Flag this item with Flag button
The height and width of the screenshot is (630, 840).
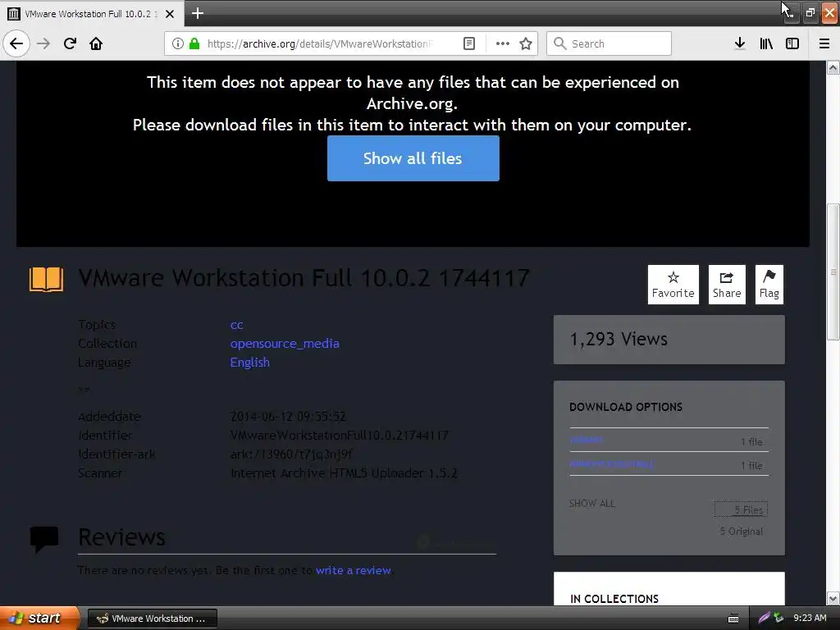769,285
